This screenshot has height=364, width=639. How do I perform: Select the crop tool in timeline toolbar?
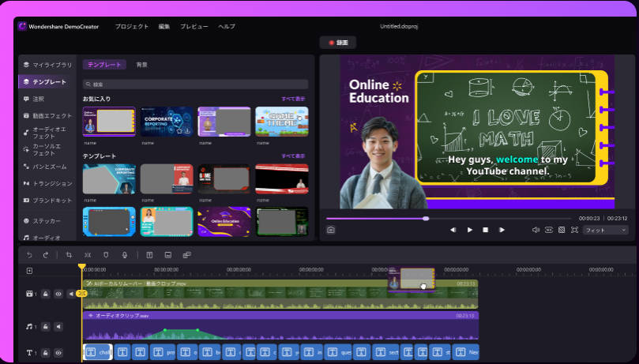point(69,255)
